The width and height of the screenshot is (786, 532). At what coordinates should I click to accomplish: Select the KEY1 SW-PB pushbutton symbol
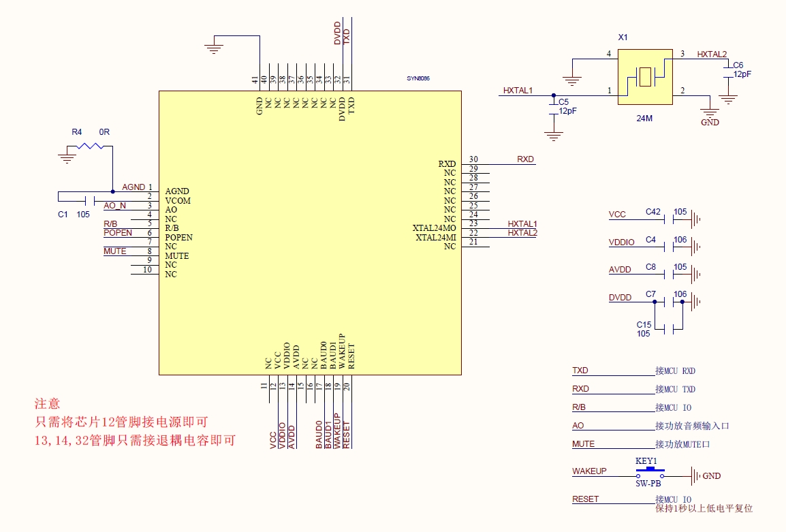click(649, 472)
